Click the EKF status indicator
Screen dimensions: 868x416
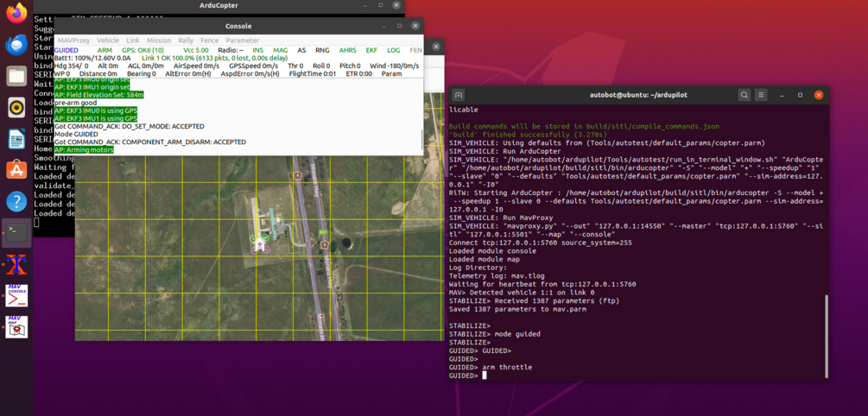click(371, 50)
